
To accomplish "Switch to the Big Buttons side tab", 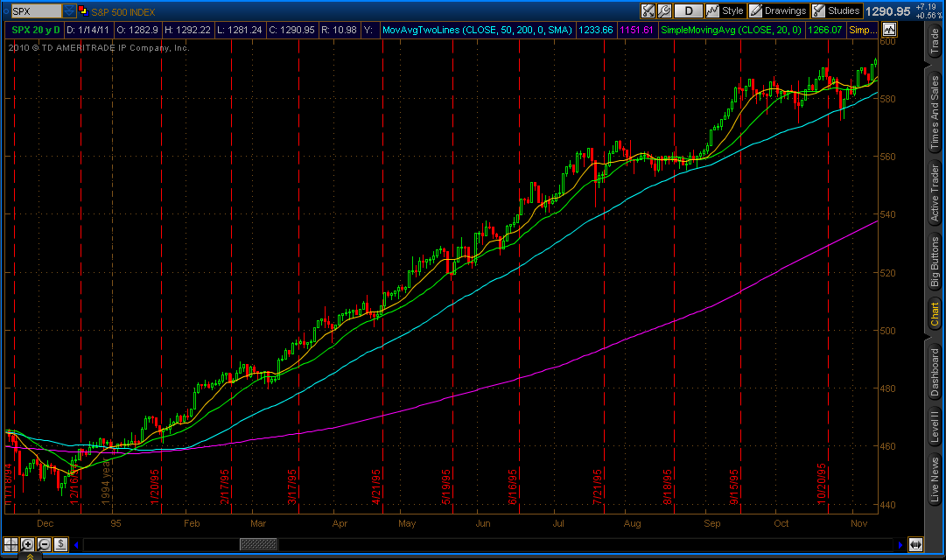I will [935, 262].
